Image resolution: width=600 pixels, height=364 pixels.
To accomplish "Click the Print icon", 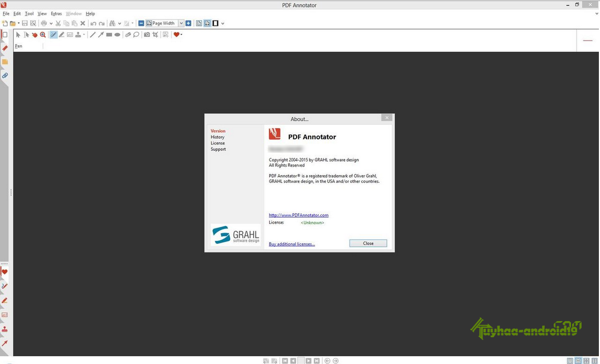I will point(44,23).
